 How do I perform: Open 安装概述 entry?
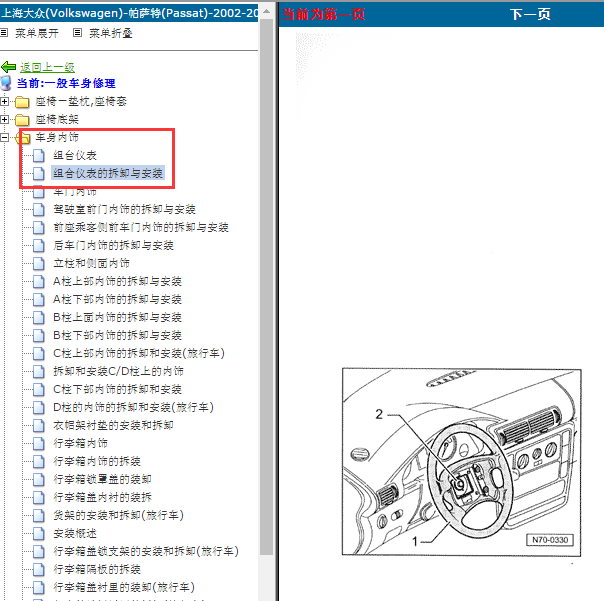click(75, 534)
